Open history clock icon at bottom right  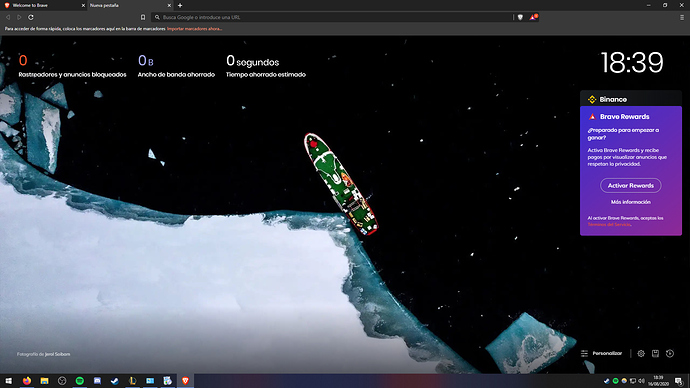pos(670,353)
